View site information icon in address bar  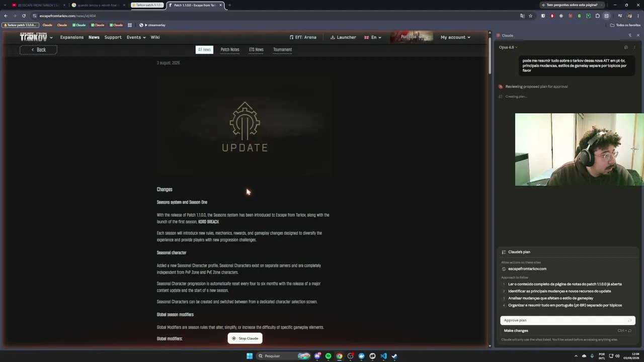pos(34,16)
